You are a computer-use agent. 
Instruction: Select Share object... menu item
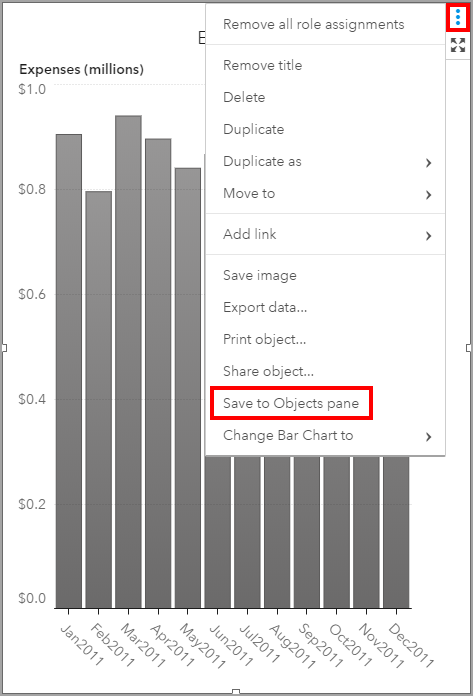[268, 371]
